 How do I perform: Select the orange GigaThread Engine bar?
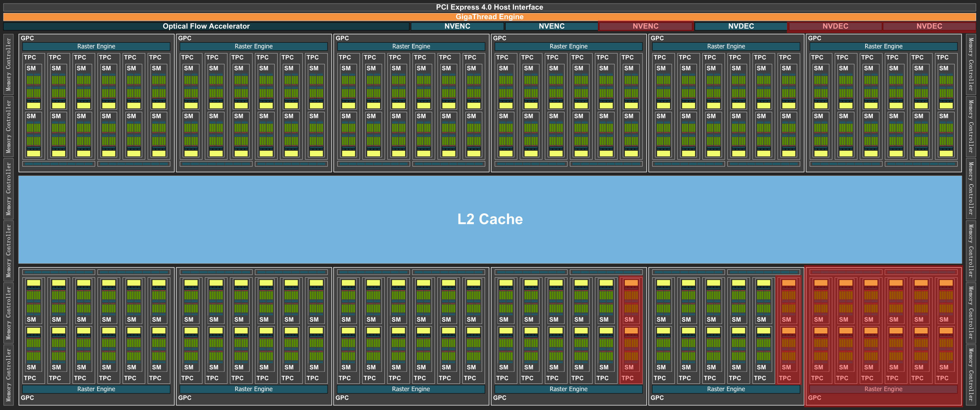[x=490, y=17]
